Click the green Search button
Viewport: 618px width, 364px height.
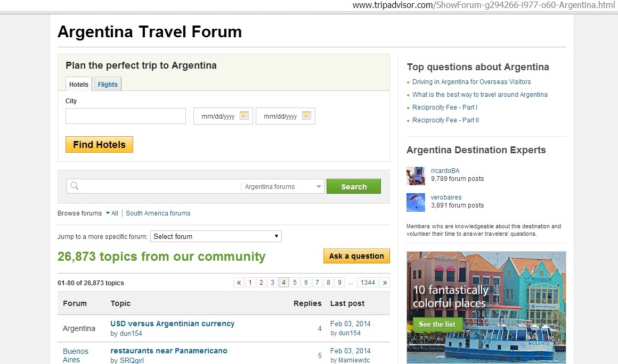353,187
